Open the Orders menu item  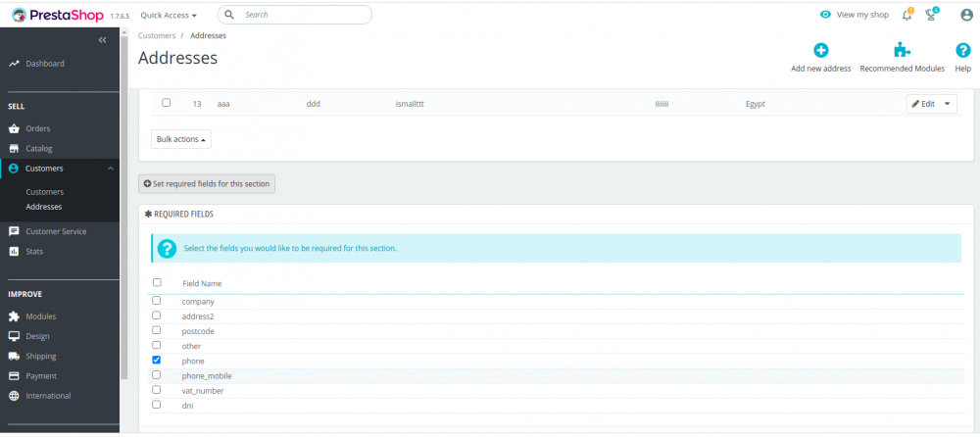(x=37, y=128)
